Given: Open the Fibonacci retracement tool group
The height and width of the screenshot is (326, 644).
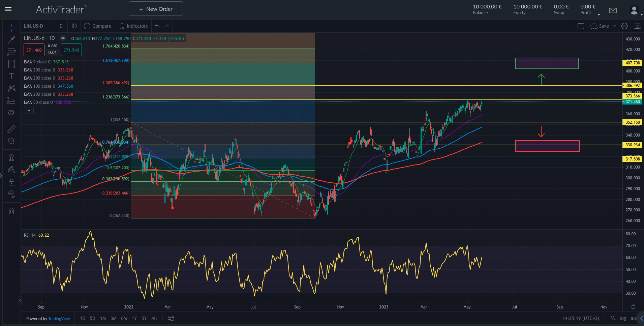Looking at the screenshot, I should 11,52.
